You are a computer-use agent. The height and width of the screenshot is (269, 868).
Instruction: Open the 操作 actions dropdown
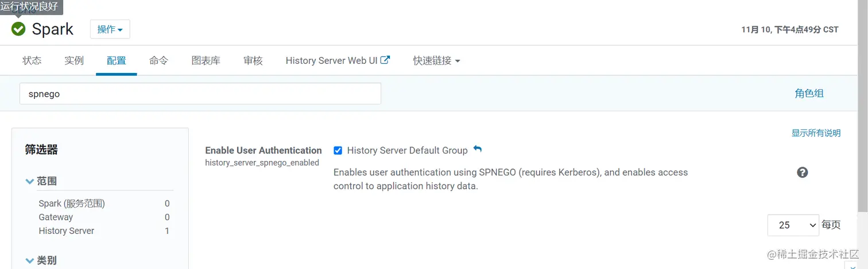[x=110, y=29]
